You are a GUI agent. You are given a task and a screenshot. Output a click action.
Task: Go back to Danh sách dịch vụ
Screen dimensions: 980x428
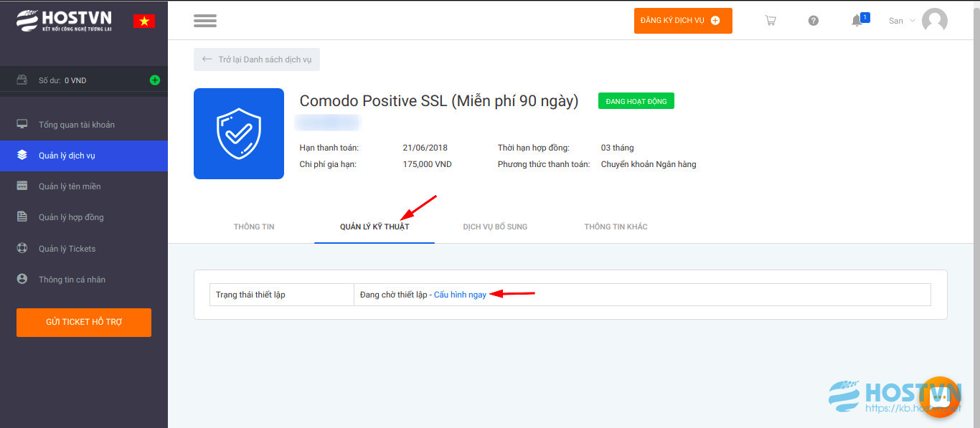point(257,60)
